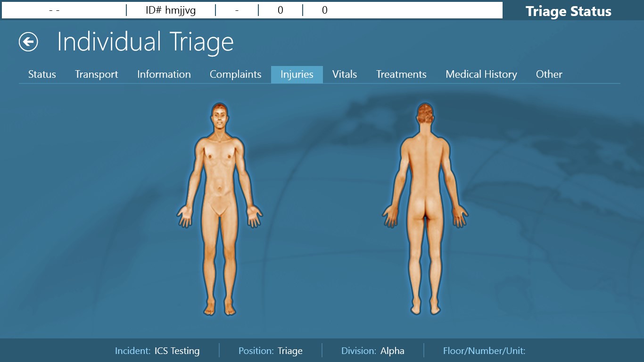This screenshot has width=644, height=362.
Task: Click the back arrow icon
Action: 28,42
